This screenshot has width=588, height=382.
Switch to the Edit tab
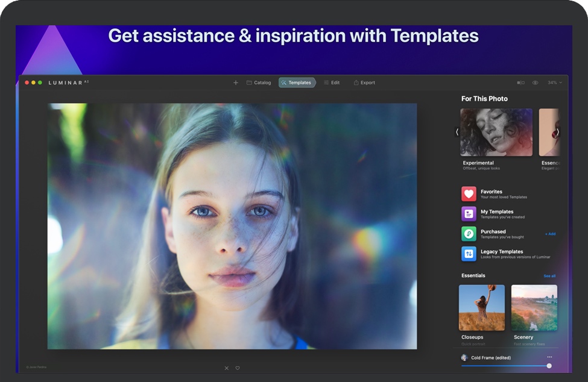coord(332,83)
